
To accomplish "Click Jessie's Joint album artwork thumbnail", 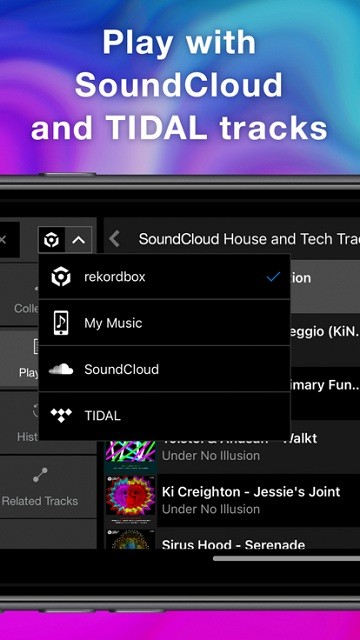I will [x=131, y=500].
